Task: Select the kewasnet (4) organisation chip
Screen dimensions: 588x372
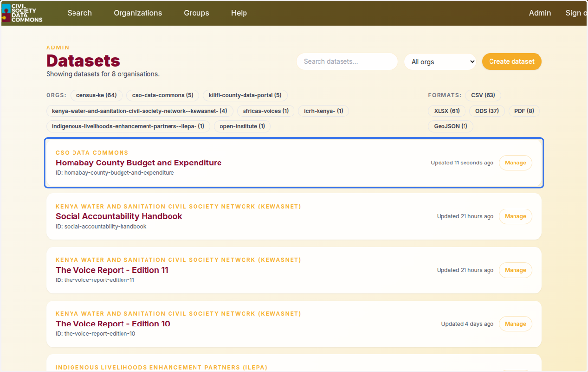Action: tap(140, 111)
